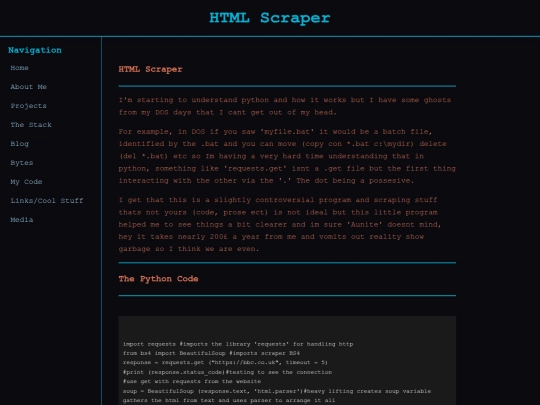Image resolution: width=540 pixels, height=405 pixels.
Task: Click the page title HTML Scraper at the top
Action: tap(270, 18)
